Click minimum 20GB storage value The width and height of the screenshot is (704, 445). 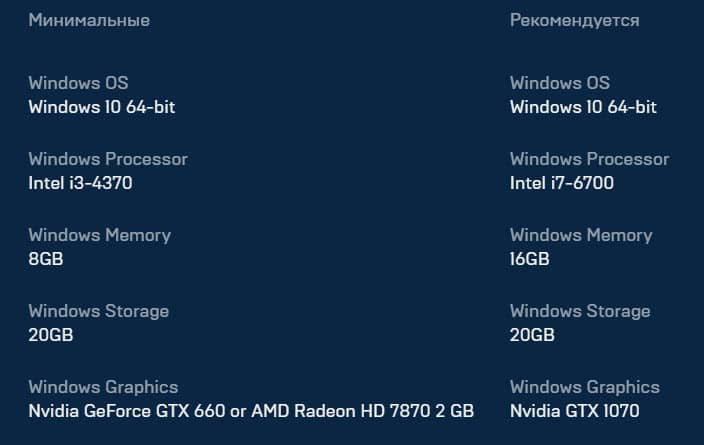(x=51, y=335)
